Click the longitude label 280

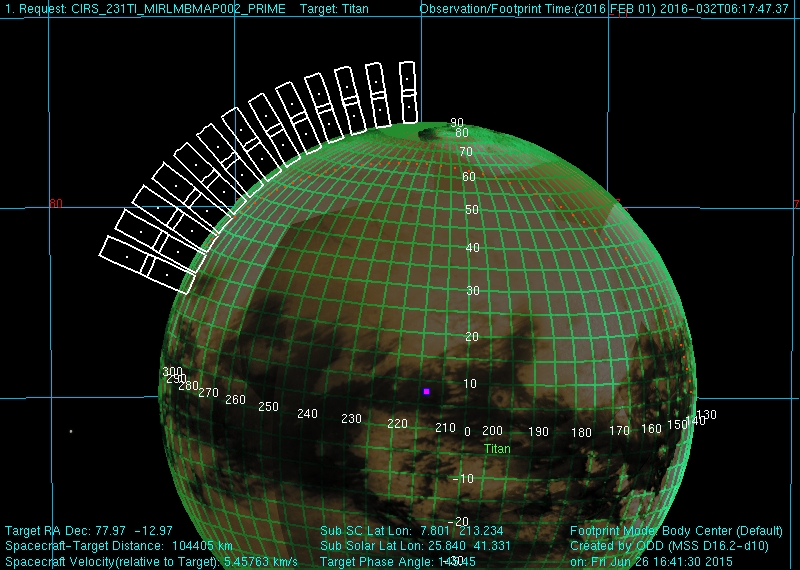coord(188,386)
